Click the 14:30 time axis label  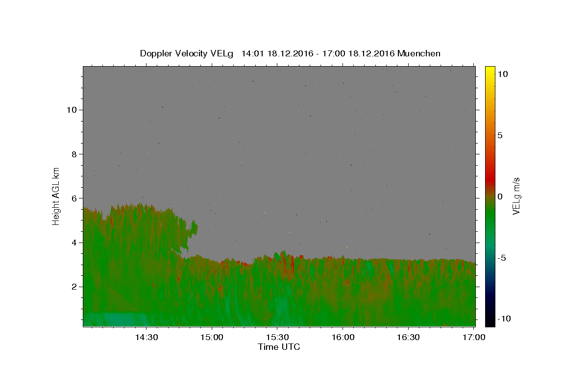click(x=146, y=337)
